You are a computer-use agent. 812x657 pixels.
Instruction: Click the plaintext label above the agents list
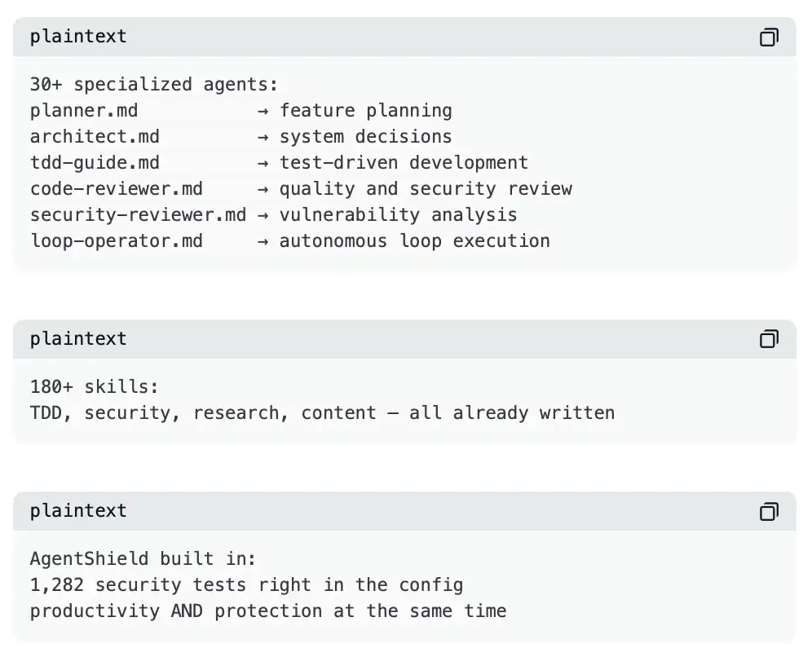pos(78,37)
